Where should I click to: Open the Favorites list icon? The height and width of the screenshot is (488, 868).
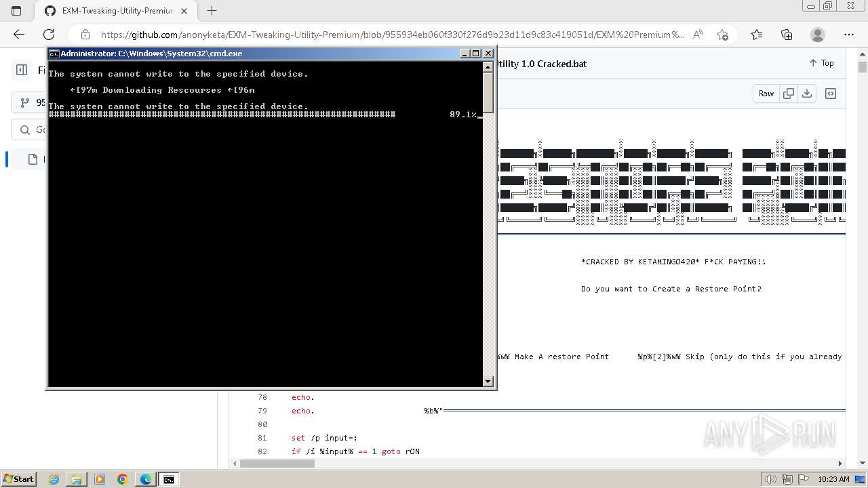(757, 35)
